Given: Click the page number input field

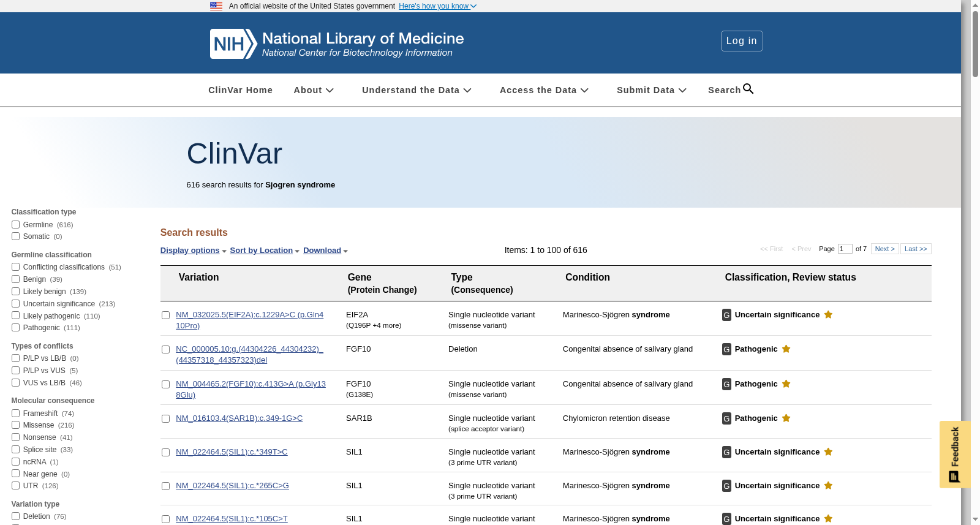Looking at the screenshot, I should [x=845, y=249].
